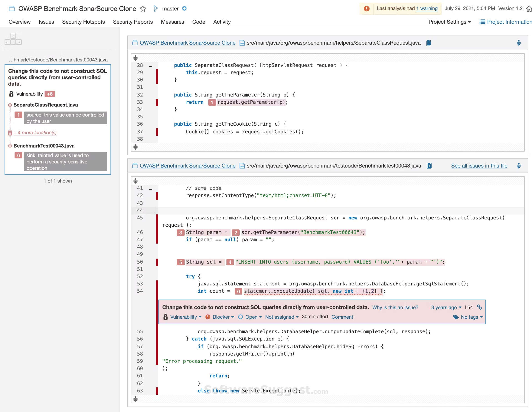This screenshot has height=412, width=532.
Task: Click Why is this an issue?
Action: coord(395,308)
